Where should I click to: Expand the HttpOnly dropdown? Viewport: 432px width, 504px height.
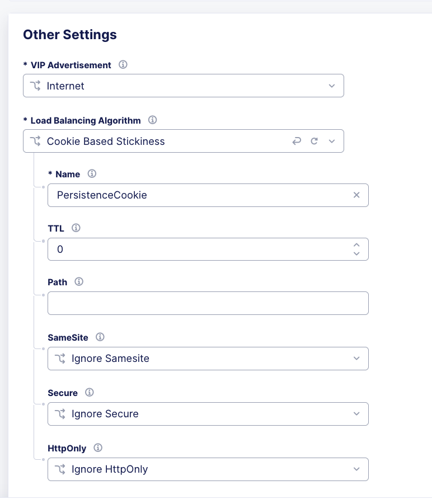coord(356,469)
